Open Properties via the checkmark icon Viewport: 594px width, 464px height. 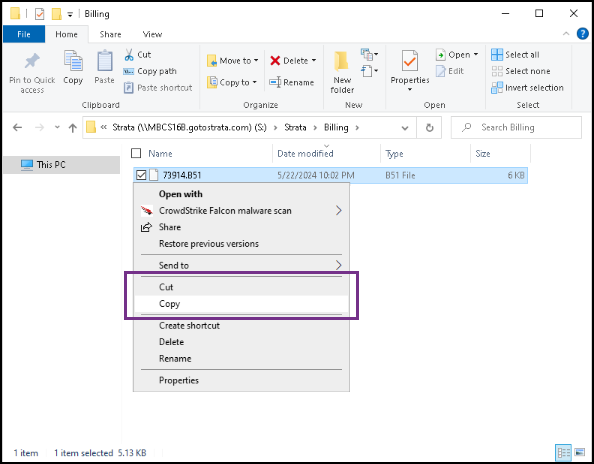tap(410, 61)
